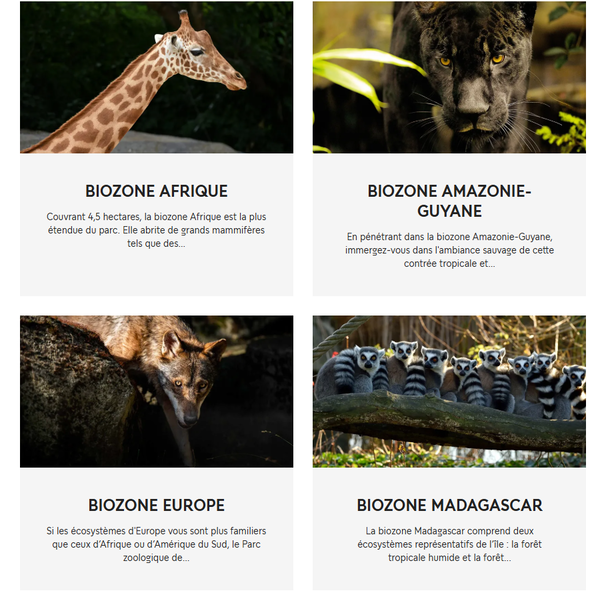Screen dimensions: 600x597
Task: Click the jaguar's face in Amazonie image
Action: (473, 77)
